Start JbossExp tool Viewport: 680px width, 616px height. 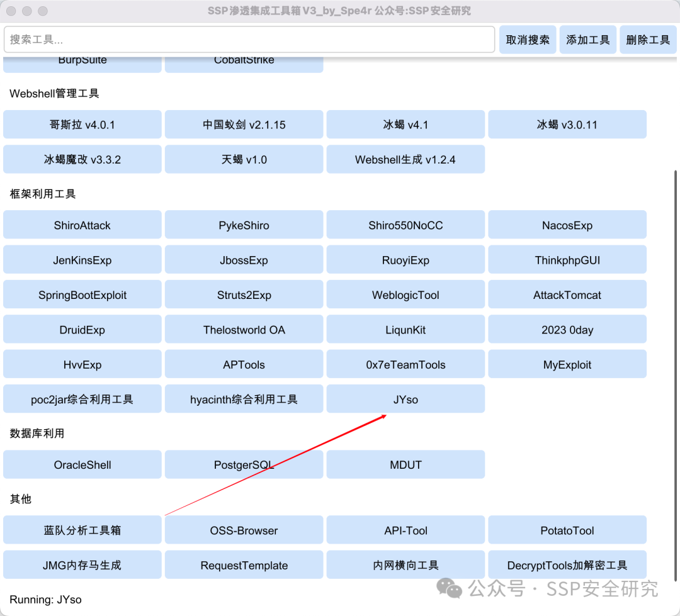pos(244,260)
